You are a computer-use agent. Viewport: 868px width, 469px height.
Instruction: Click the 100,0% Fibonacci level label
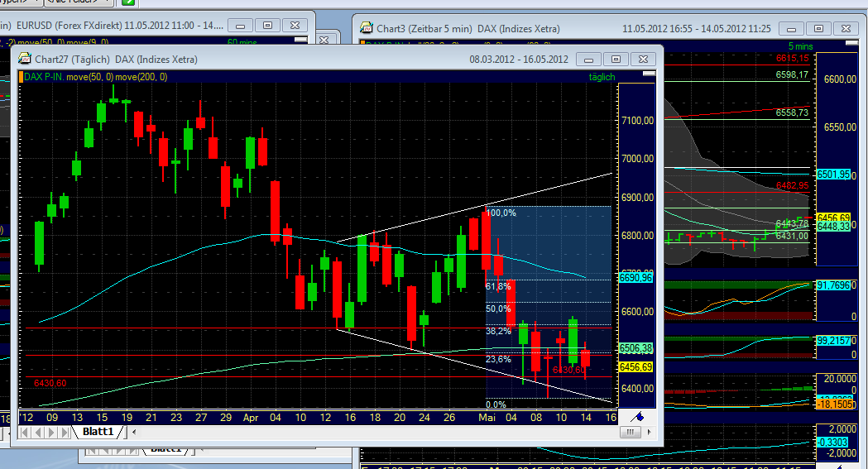[x=501, y=213]
